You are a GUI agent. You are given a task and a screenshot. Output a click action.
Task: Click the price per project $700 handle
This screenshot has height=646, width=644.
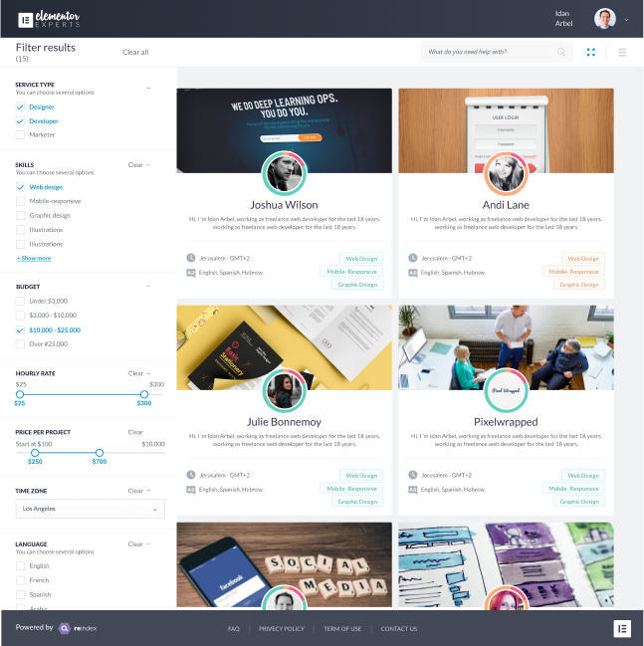click(x=100, y=453)
